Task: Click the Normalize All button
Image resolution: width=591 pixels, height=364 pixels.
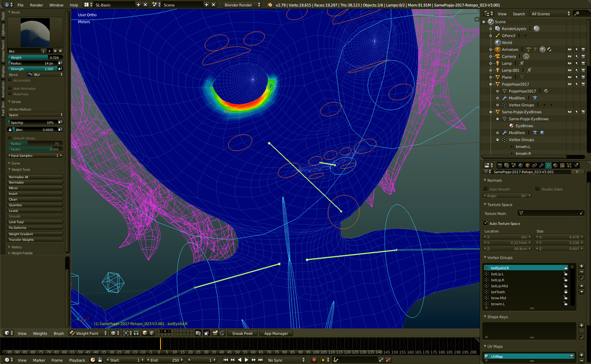Action: [35, 177]
